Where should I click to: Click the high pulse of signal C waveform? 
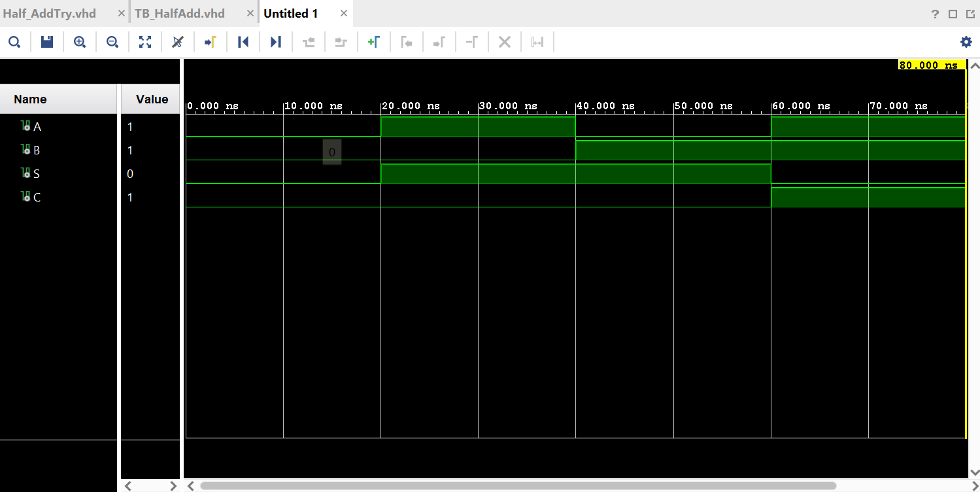(868, 198)
